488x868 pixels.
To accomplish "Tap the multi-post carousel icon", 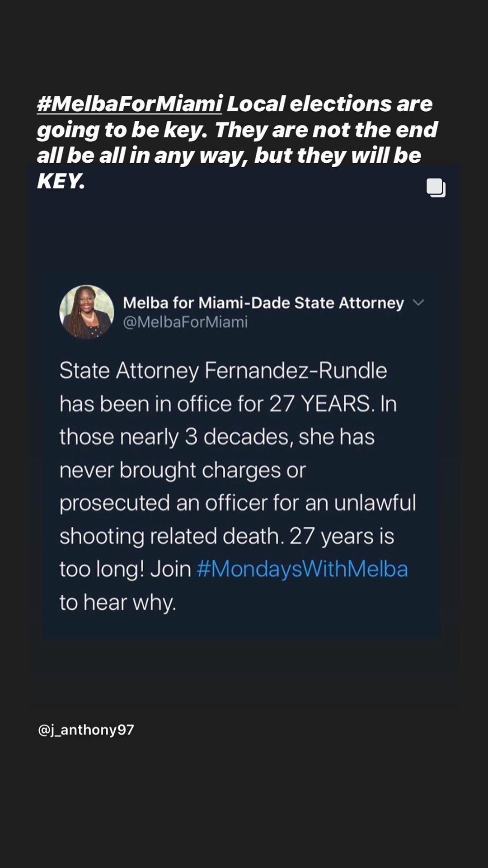I will click(436, 188).
